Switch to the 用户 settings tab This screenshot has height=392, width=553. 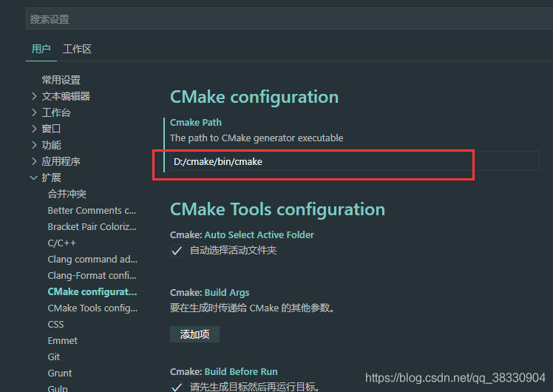[x=41, y=50]
